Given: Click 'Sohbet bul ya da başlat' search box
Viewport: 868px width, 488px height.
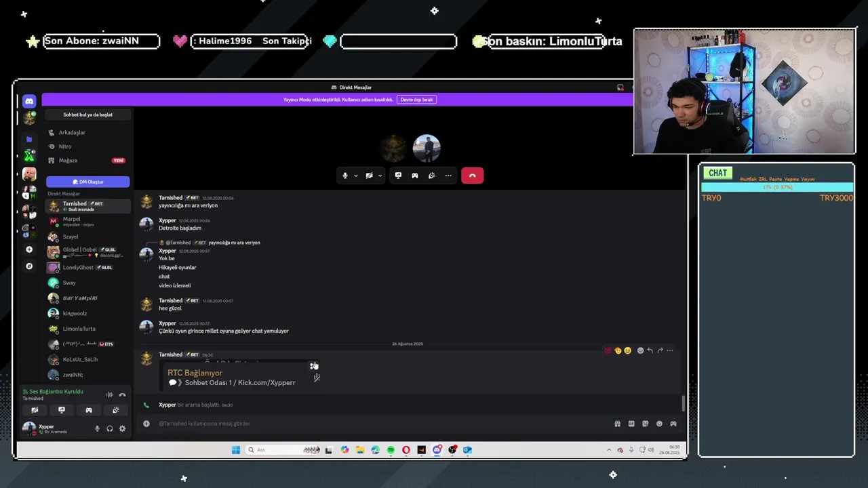Looking at the screenshot, I should pyautogui.click(x=88, y=115).
